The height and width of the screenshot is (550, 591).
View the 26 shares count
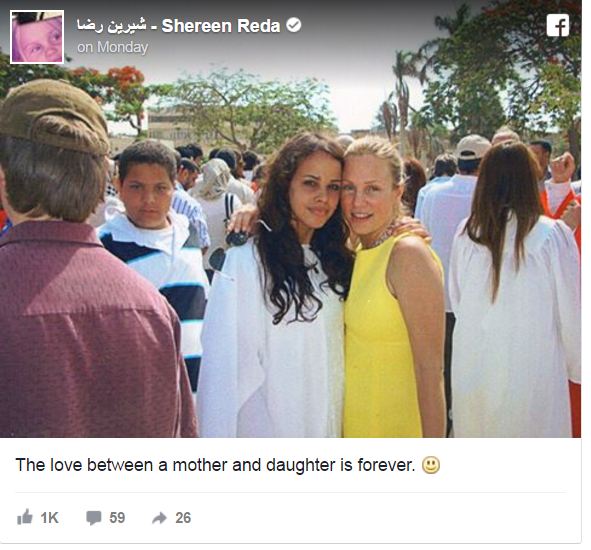pos(183,518)
